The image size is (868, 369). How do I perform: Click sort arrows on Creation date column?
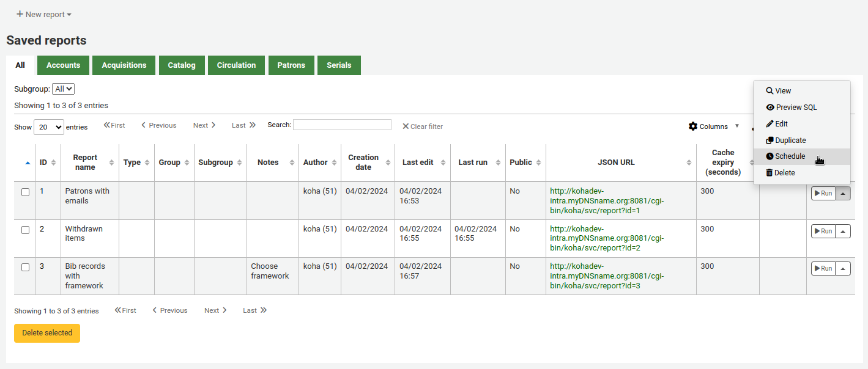point(388,163)
